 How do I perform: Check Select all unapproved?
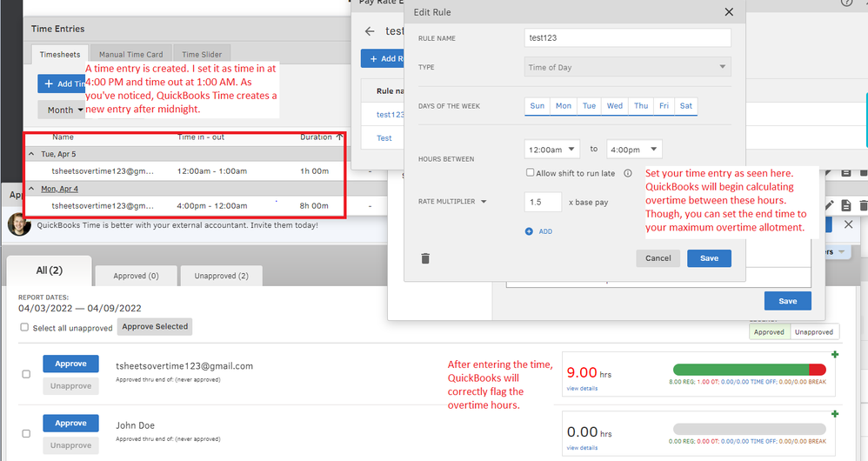(24, 327)
